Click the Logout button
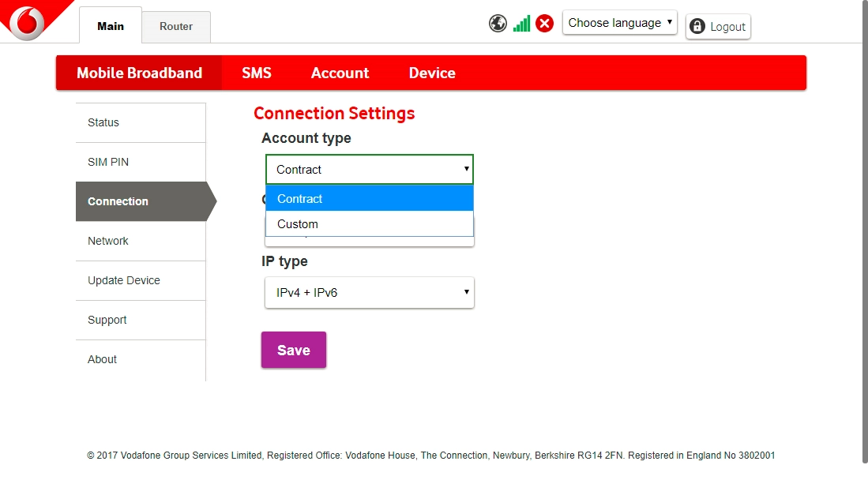Viewport: 868px width, 480px height. click(718, 26)
